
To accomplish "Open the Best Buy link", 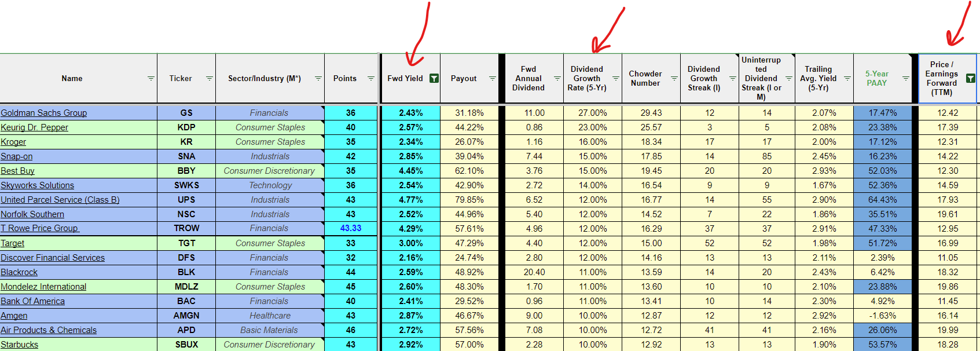I will click(x=17, y=171).
